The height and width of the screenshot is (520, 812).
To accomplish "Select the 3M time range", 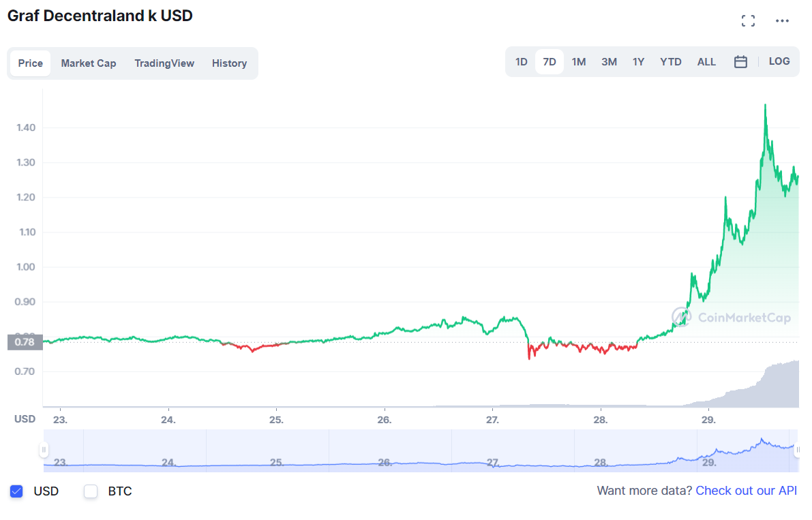I will tap(609, 62).
